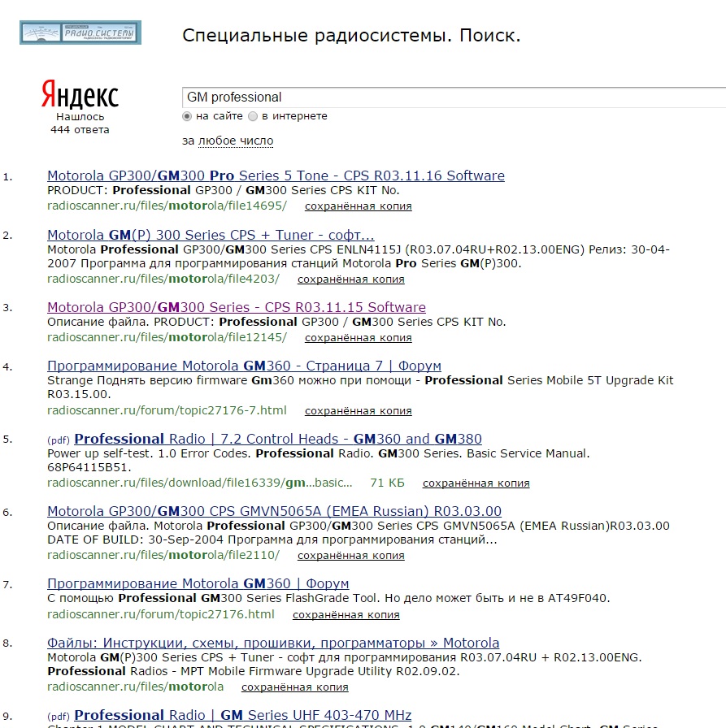Click the Радиосистемы site logo banner
The width and height of the screenshot is (726, 728).
[80, 32]
